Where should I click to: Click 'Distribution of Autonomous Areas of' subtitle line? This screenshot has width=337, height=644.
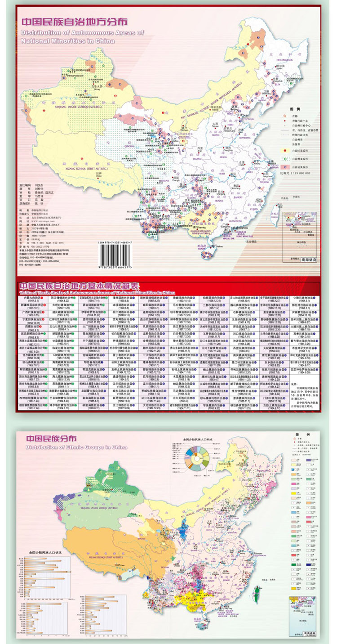[82, 33]
